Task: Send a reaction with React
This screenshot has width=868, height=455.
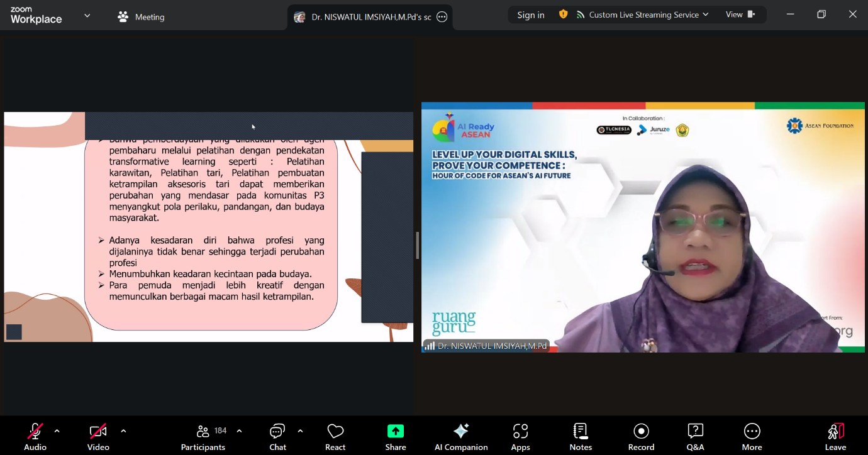Action: [335, 437]
